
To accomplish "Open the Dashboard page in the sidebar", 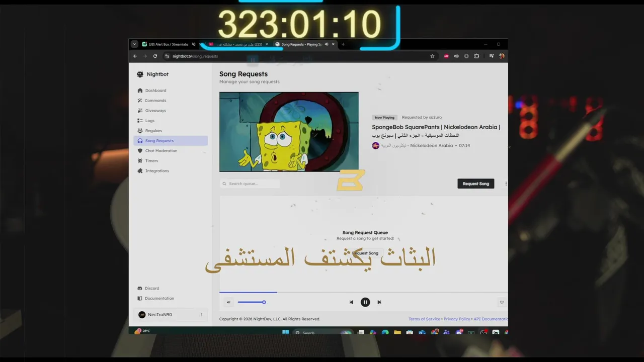I will 170,90.
